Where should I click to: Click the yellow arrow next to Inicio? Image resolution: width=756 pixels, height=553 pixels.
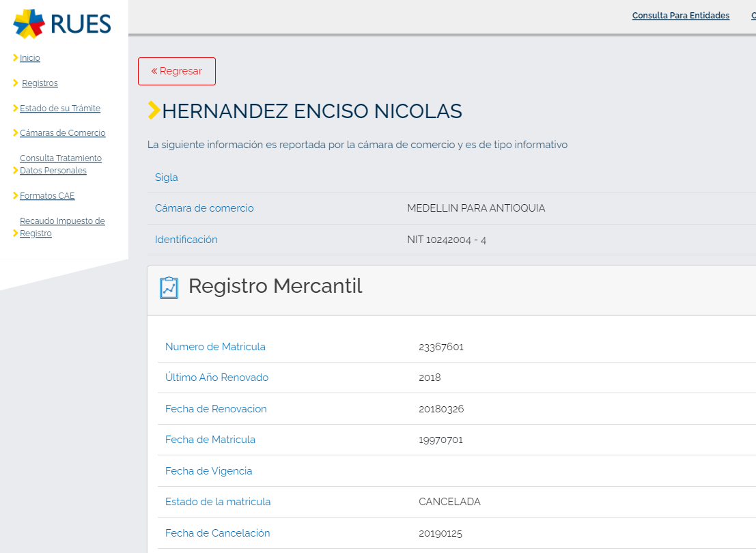tap(16, 58)
